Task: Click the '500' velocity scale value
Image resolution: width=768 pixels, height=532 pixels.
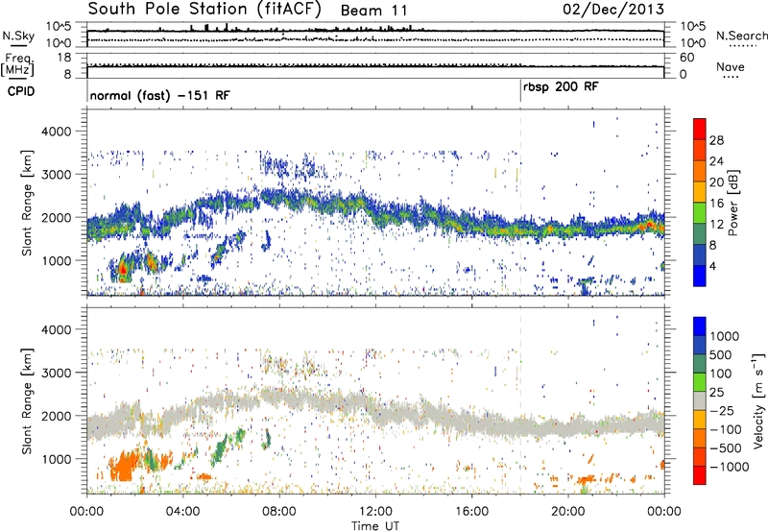Action: pyautogui.click(x=721, y=355)
